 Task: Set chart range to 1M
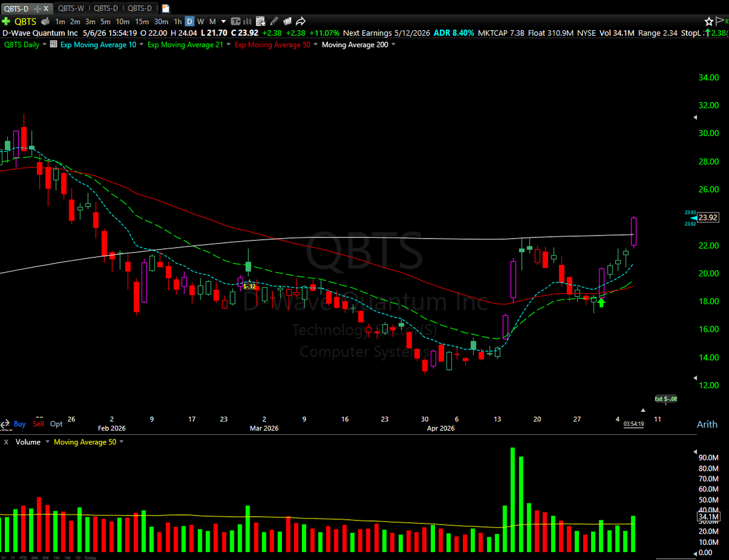pyautogui.click(x=56, y=558)
